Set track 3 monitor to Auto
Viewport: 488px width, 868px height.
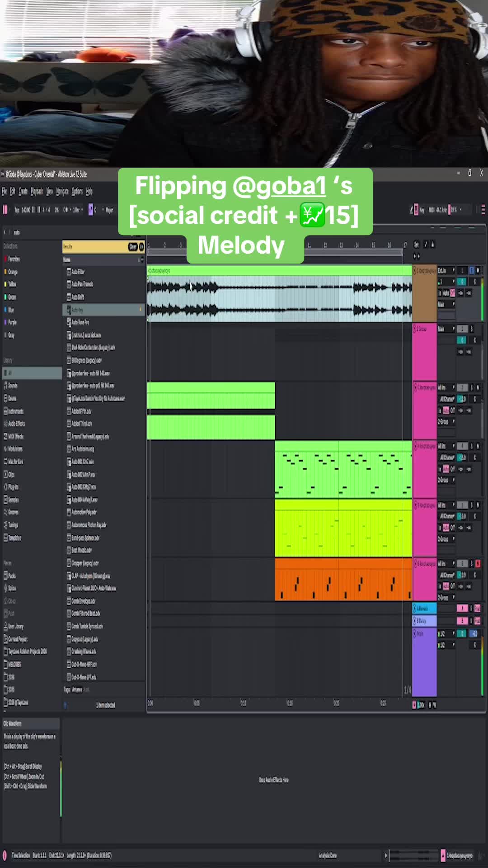point(446,410)
